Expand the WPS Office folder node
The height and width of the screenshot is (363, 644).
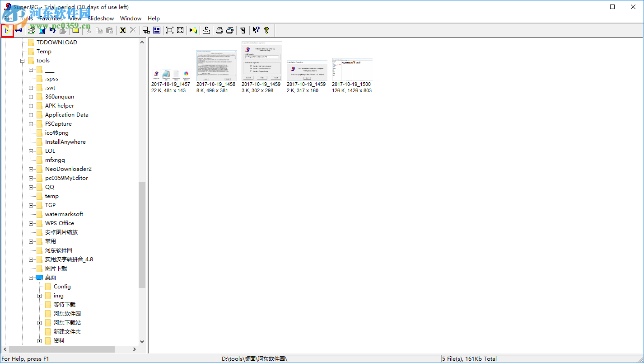31,223
